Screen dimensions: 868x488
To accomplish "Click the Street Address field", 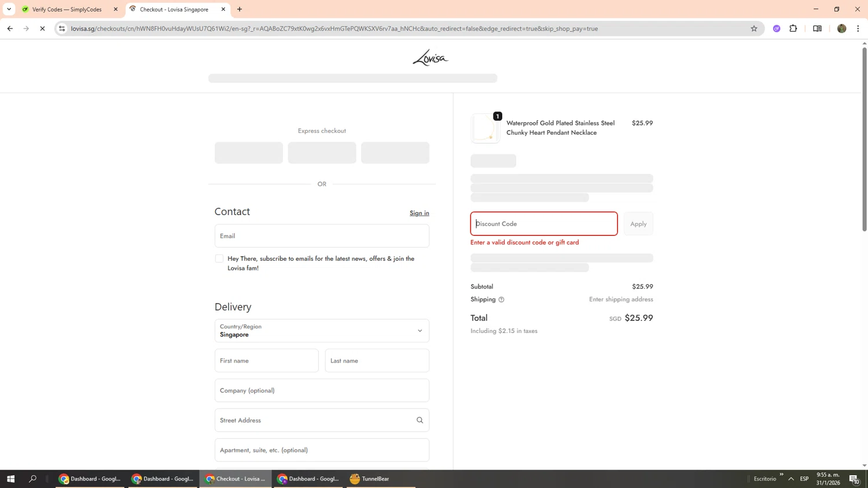I will tap(322, 420).
